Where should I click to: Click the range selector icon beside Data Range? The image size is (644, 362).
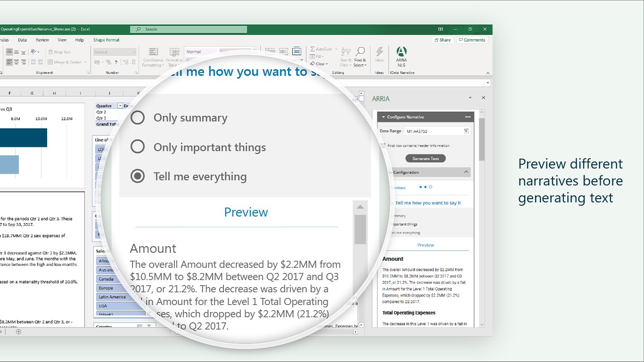(466, 131)
